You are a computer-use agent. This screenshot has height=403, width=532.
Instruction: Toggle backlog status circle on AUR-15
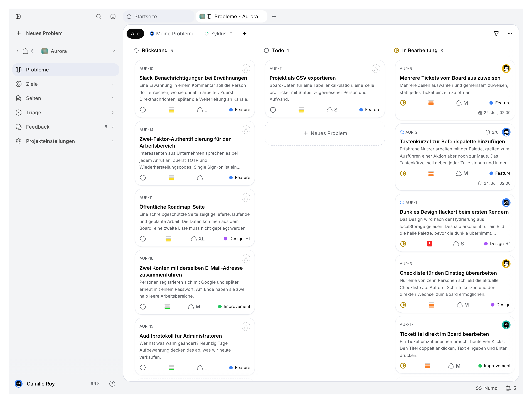(143, 367)
